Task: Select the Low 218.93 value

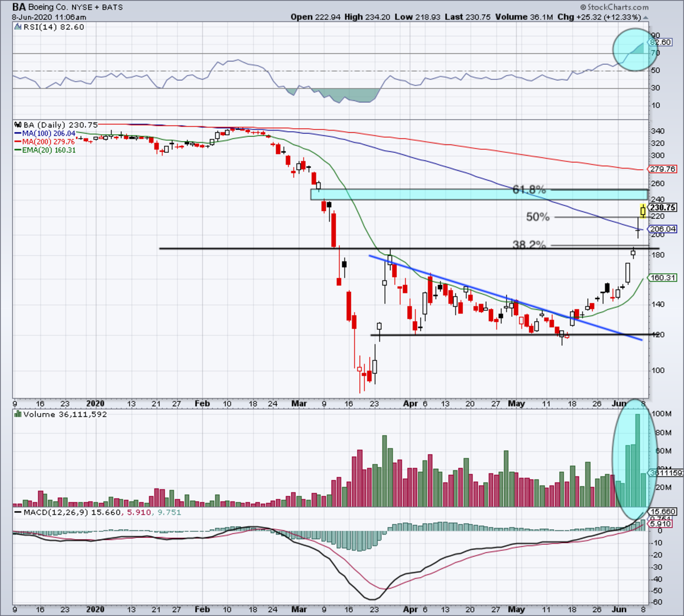Action: pyautogui.click(x=418, y=17)
